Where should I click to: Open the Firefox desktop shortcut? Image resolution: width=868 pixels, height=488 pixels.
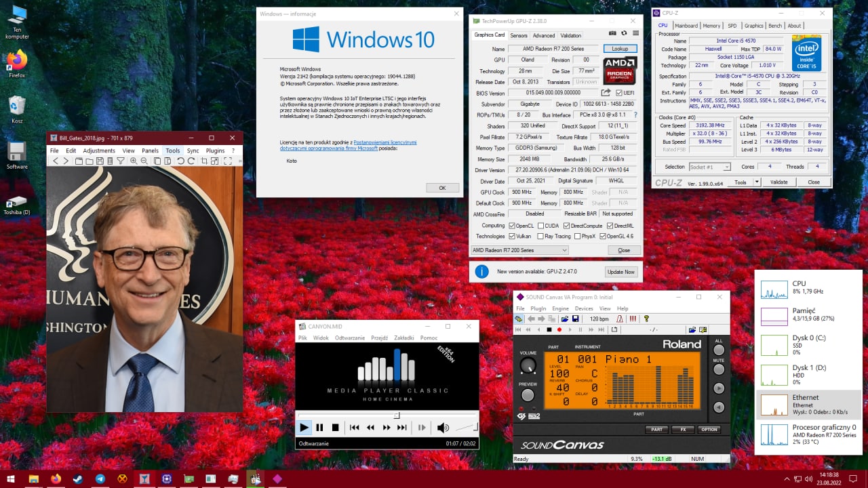pyautogui.click(x=17, y=64)
